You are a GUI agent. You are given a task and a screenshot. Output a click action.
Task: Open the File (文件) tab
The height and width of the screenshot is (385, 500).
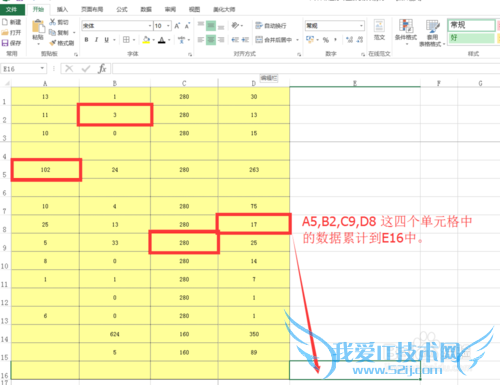pos(12,9)
